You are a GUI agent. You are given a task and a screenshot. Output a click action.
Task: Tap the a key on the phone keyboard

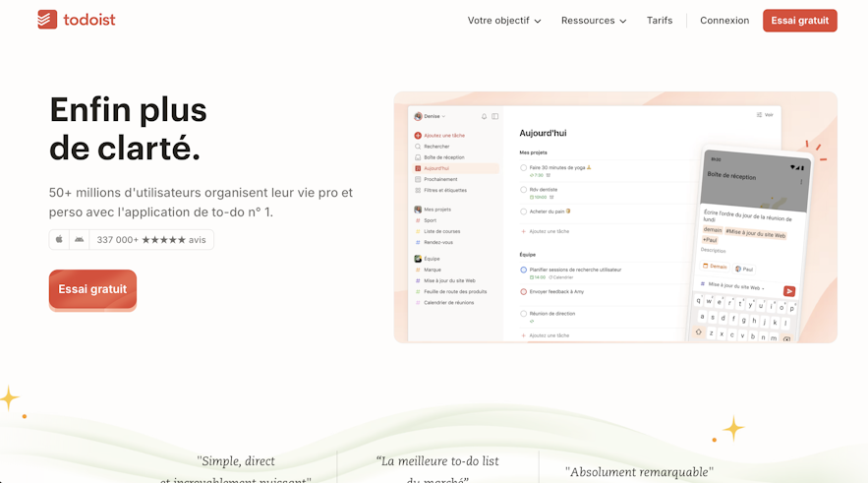(x=702, y=317)
